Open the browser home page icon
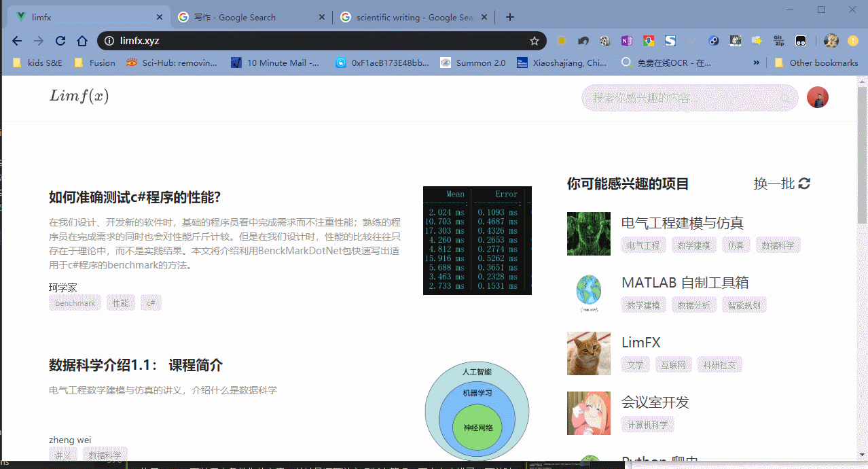This screenshot has height=469, width=868. (82, 41)
